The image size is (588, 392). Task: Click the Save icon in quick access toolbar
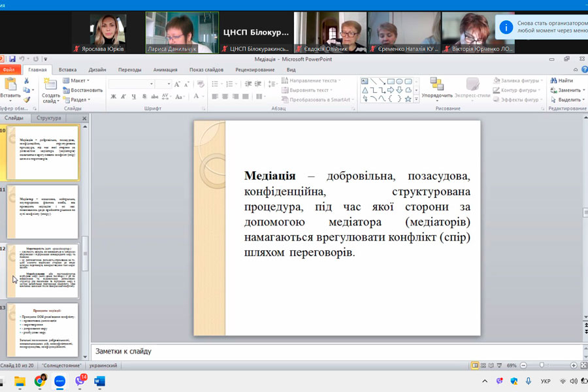tap(12, 59)
